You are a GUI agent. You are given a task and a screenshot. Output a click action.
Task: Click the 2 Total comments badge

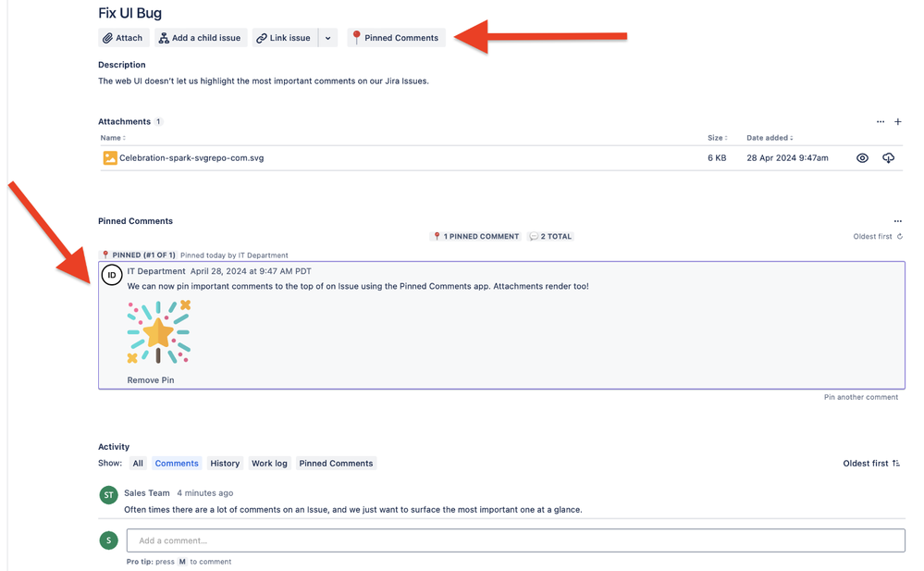[549, 236]
